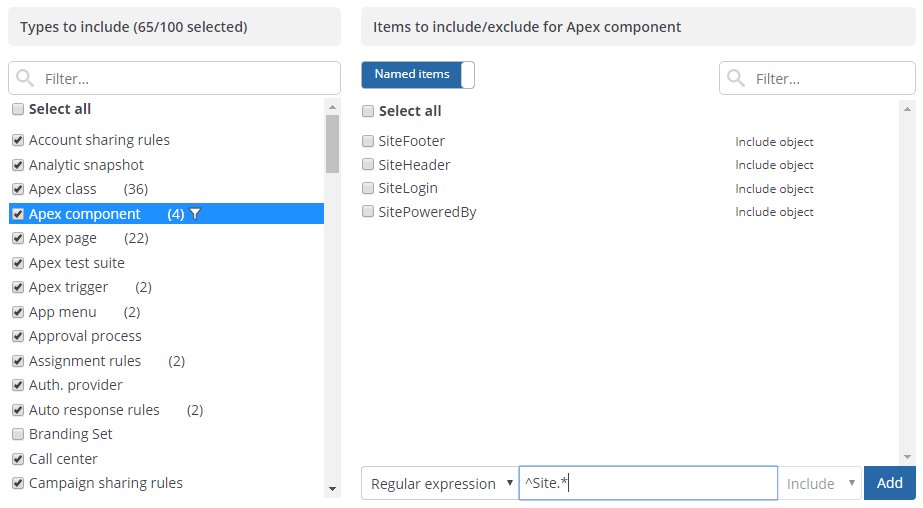
Task: Click the regex pattern text field
Action: click(647, 484)
